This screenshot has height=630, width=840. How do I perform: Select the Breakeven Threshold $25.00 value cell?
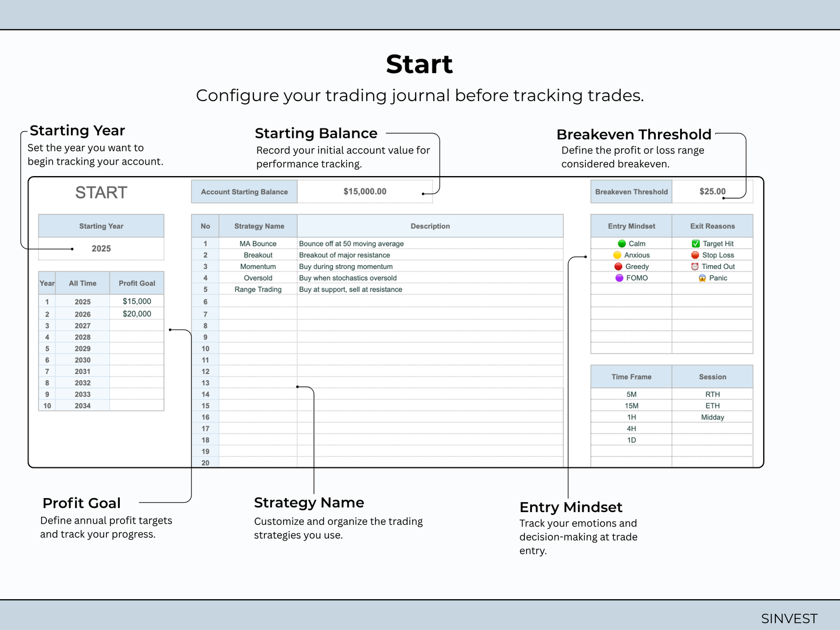713,191
